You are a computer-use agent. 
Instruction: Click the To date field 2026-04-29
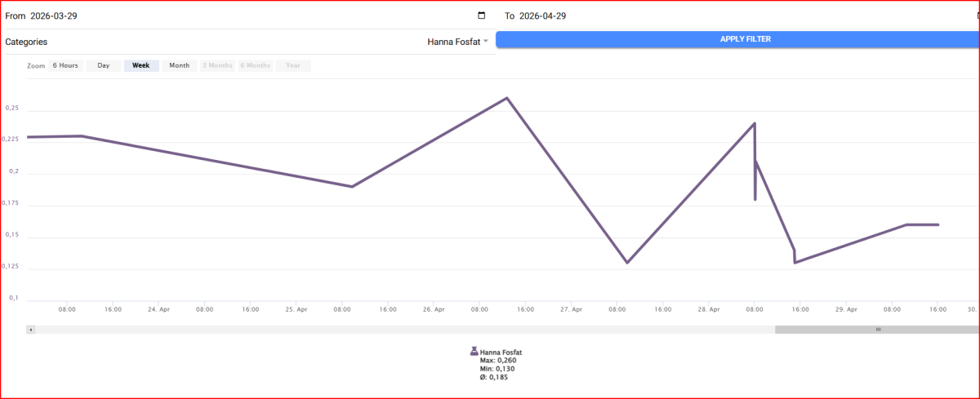(x=542, y=16)
